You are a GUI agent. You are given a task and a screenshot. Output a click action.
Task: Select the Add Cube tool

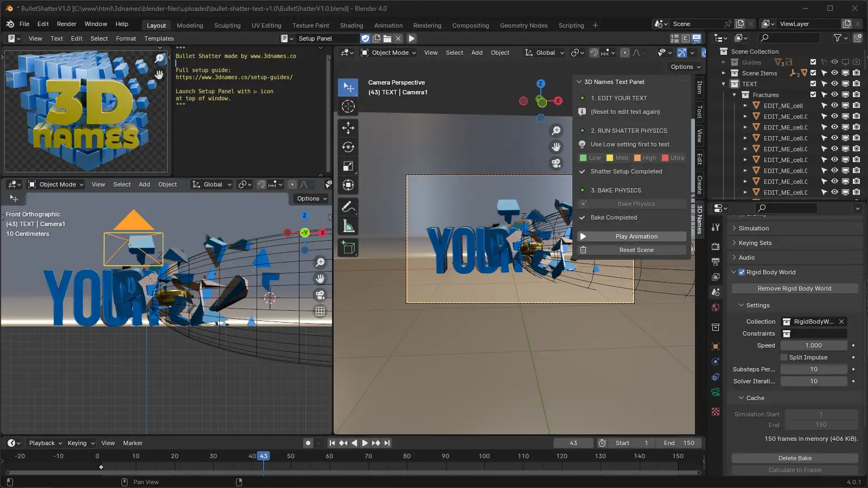[348, 248]
